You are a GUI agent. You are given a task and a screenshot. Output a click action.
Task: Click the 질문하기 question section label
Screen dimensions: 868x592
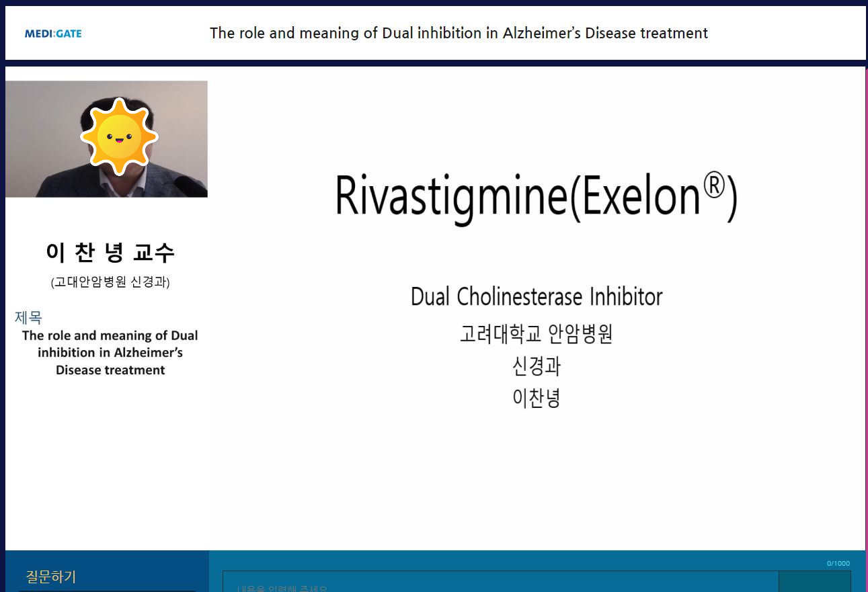coord(51,577)
